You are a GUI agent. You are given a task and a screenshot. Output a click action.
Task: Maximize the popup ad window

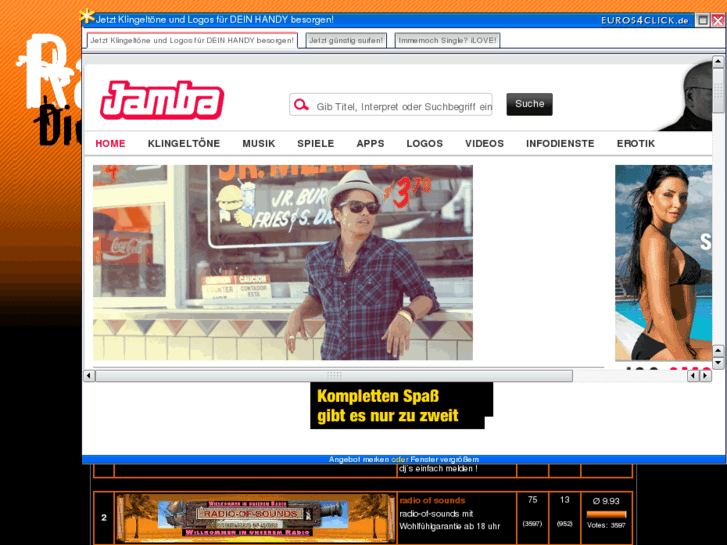[x=703, y=20]
